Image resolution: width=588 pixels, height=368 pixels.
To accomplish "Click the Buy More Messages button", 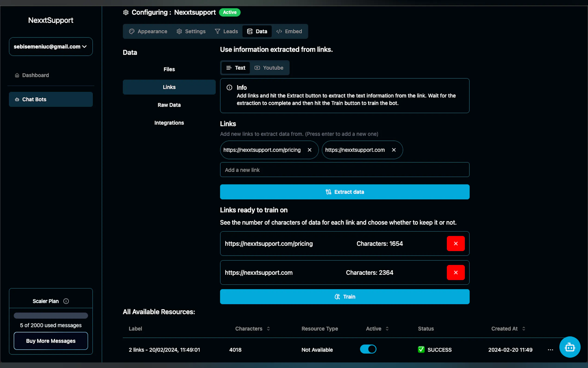I will click(50, 341).
